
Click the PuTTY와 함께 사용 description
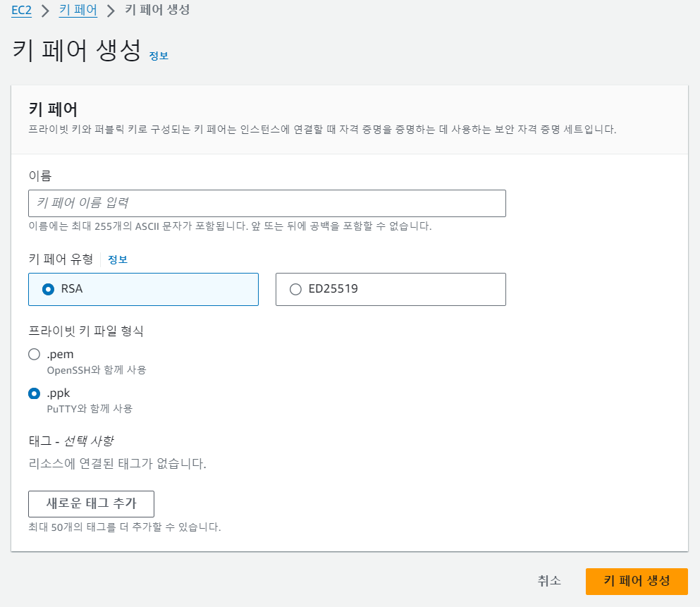pos(90,409)
